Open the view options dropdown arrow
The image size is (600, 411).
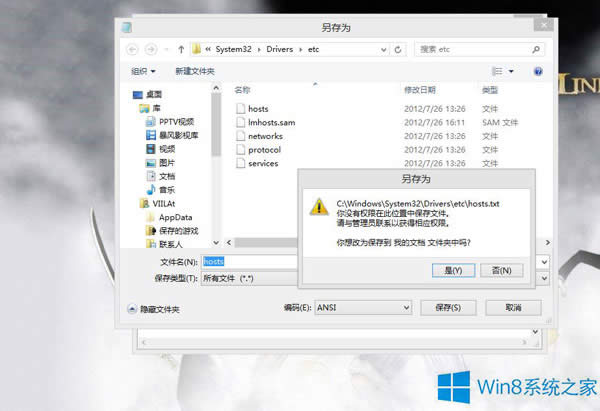coord(511,71)
